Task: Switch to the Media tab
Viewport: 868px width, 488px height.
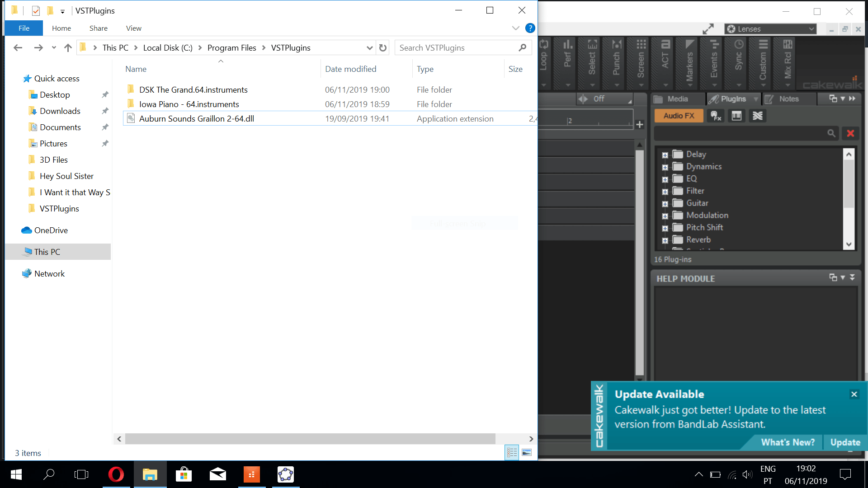Action: (677, 99)
